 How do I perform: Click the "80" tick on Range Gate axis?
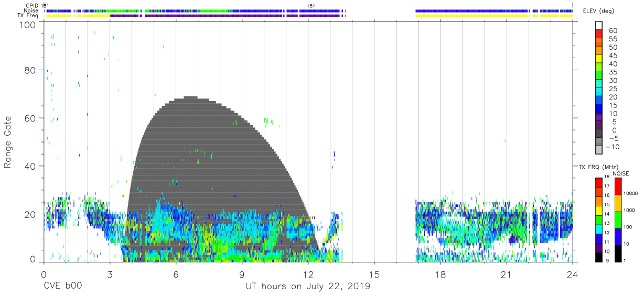pos(31,70)
